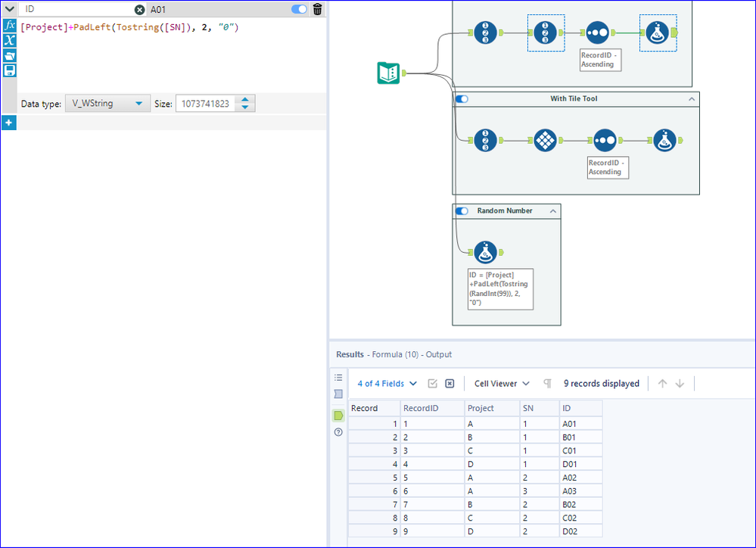The height and width of the screenshot is (548, 756).
Task: Select cell C01 in ID column
Action: point(581,450)
